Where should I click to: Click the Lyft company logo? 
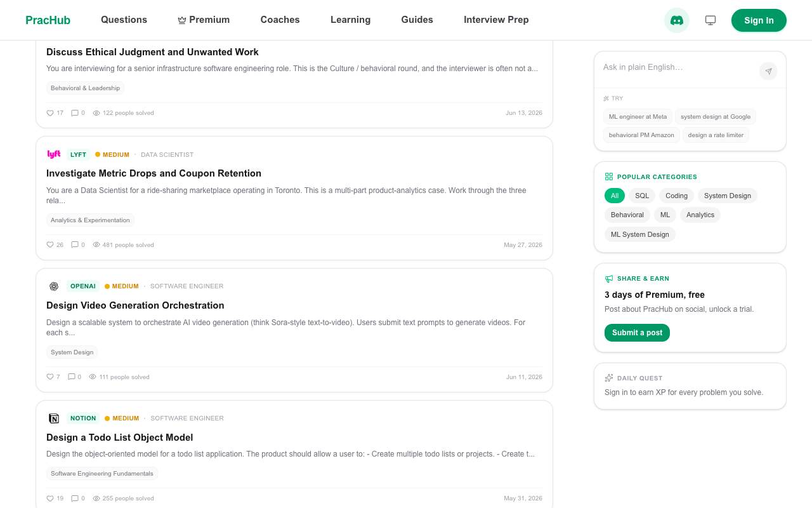pyautogui.click(x=54, y=154)
